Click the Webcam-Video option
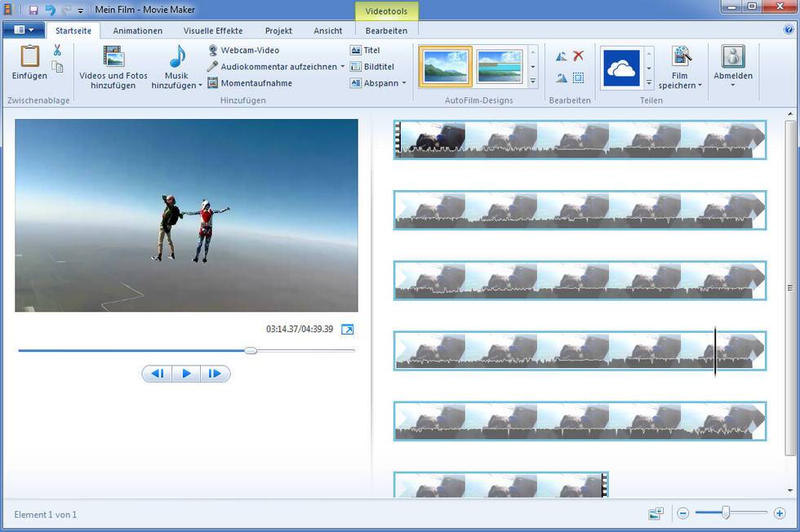The height and width of the screenshot is (532, 800). [x=243, y=51]
